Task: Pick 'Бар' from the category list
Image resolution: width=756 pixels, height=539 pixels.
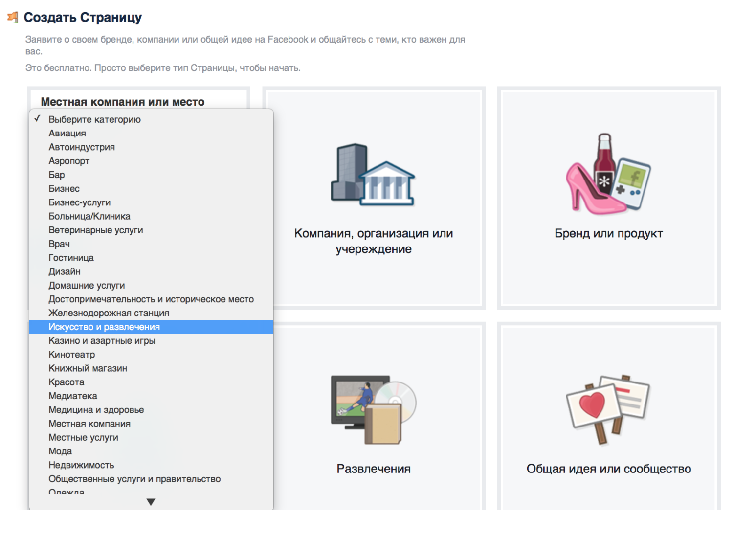Action: (57, 175)
